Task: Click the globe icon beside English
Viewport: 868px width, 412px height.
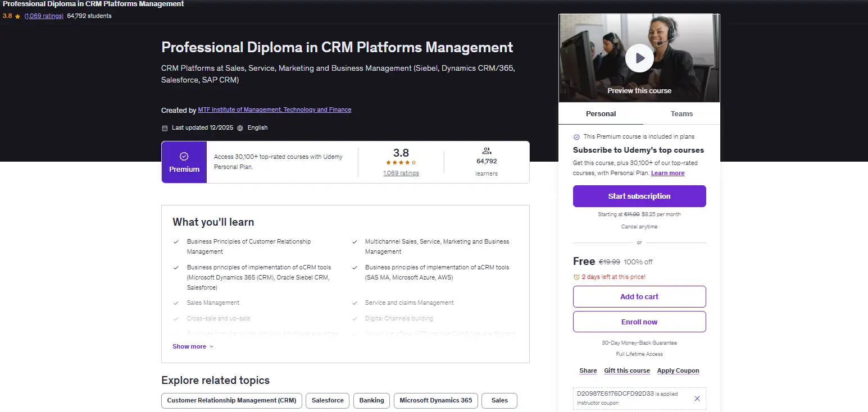Action: point(240,128)
